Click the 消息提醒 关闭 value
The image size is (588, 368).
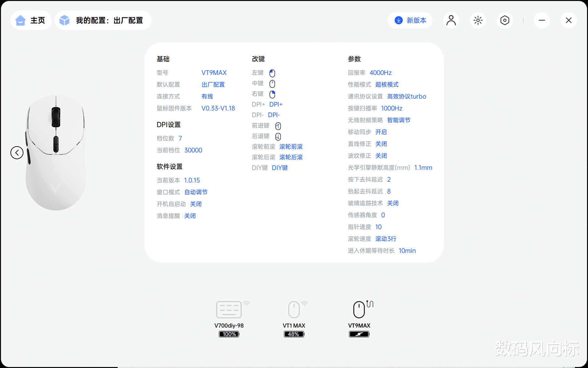[x=190, y=216]
